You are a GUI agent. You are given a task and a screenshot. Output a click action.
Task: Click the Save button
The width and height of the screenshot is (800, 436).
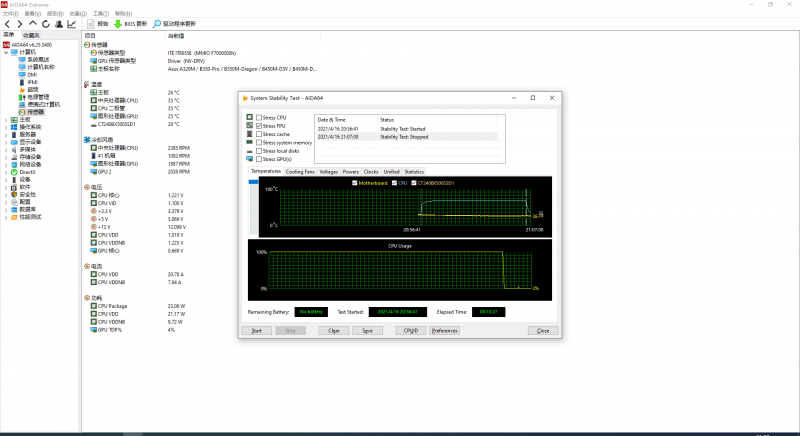click(x=367, y=330)
